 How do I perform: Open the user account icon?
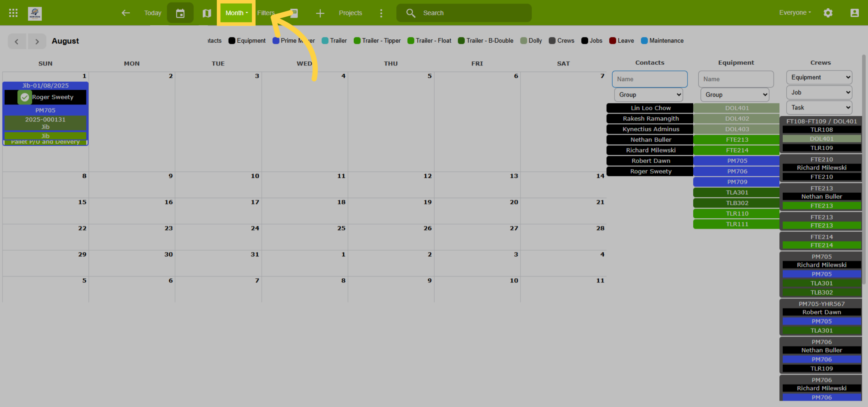pos(854,13)
